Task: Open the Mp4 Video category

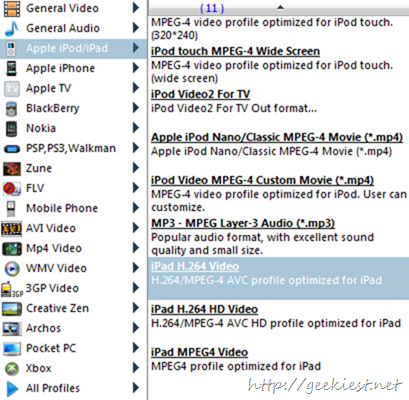Action: click(73, 248)
